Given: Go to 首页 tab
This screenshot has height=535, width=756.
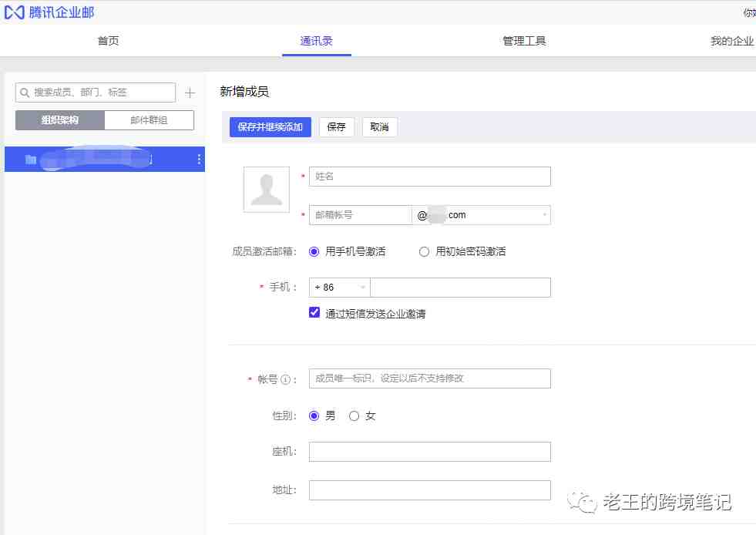Looking at the screenshot, I should (x=109, y=41).
